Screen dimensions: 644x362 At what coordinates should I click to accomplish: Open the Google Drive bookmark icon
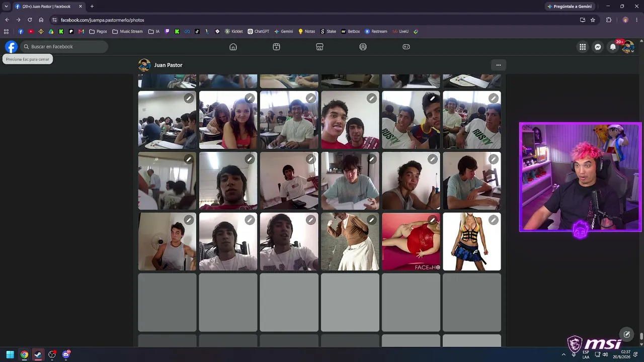pyautogui.click(x=51, y=31)
